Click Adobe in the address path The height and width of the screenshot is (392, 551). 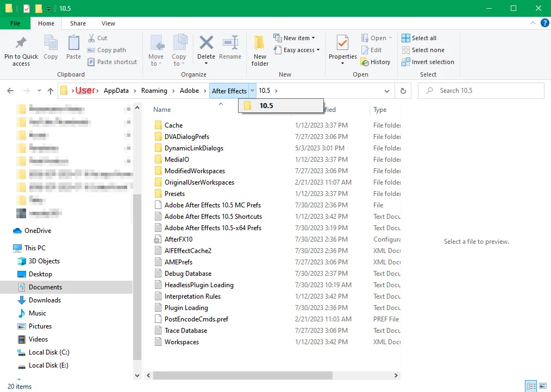[190, 91]
